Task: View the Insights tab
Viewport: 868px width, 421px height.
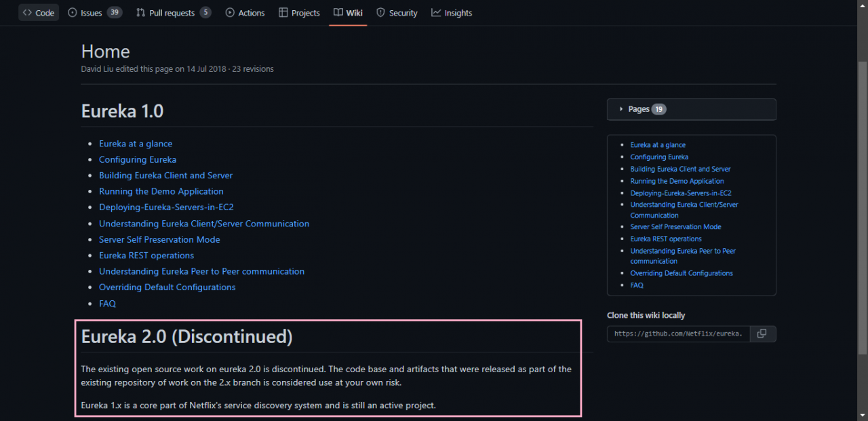Action: (452, 13)
